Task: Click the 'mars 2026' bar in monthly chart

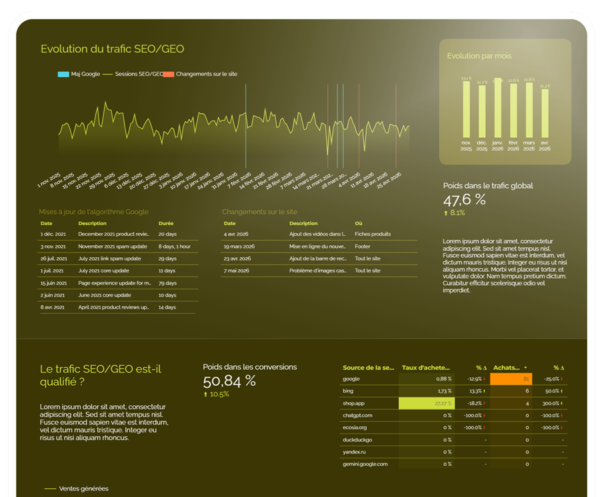Action: [x=529, y=110]
